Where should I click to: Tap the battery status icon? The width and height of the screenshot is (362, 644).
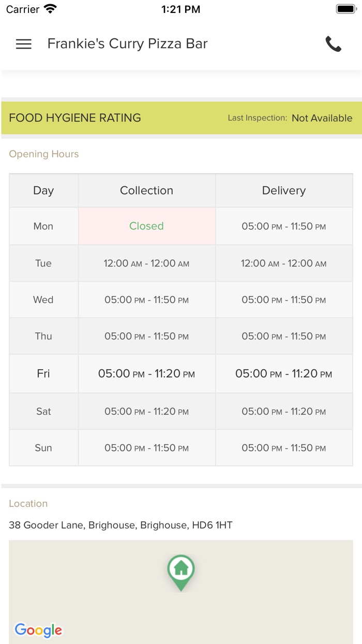346,9
